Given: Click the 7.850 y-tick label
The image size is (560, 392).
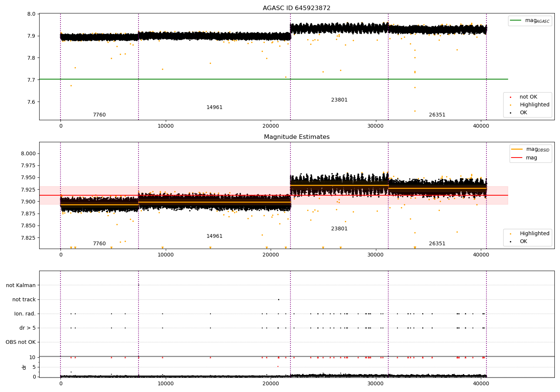Looking at the screenshot, I should tap(29, 226).
